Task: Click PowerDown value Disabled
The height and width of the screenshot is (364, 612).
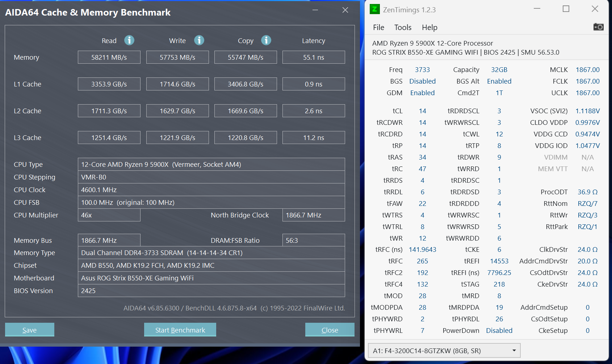Action: pyautogui.click(x=499, y=330)
